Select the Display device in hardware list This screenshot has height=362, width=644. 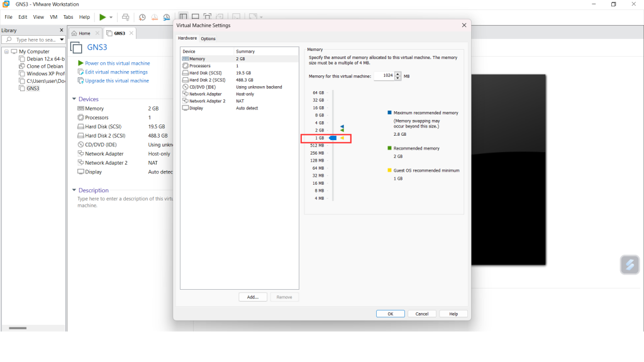pos(196,108)
